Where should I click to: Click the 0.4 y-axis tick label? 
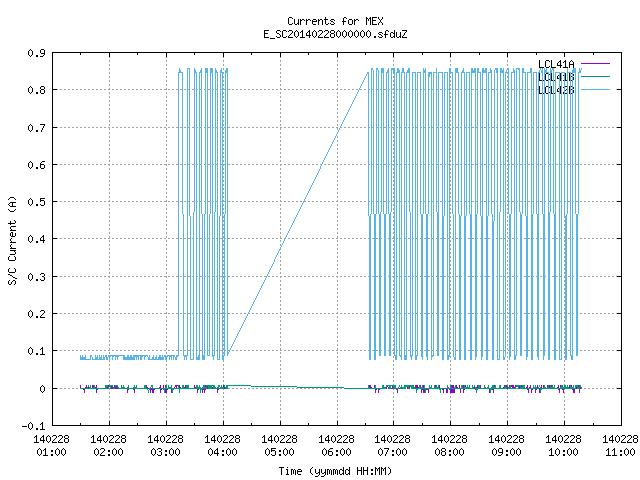tap(37, 239)
